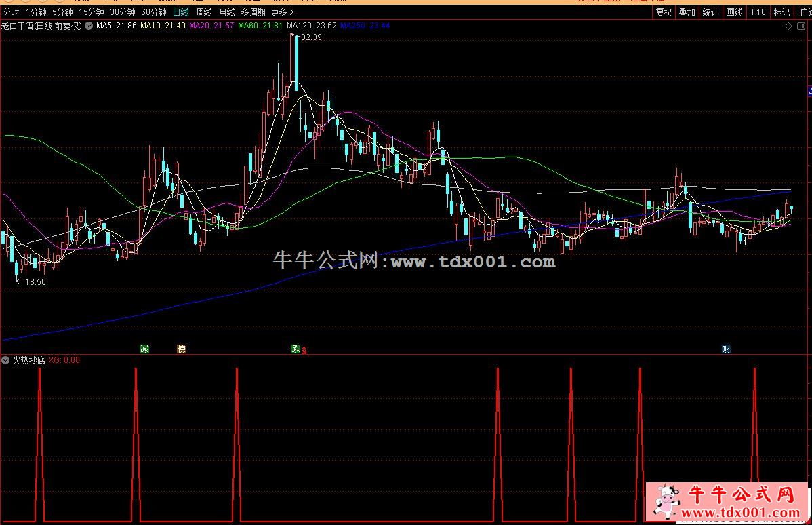Switch to 周线 weekly chart

[204, 12]
